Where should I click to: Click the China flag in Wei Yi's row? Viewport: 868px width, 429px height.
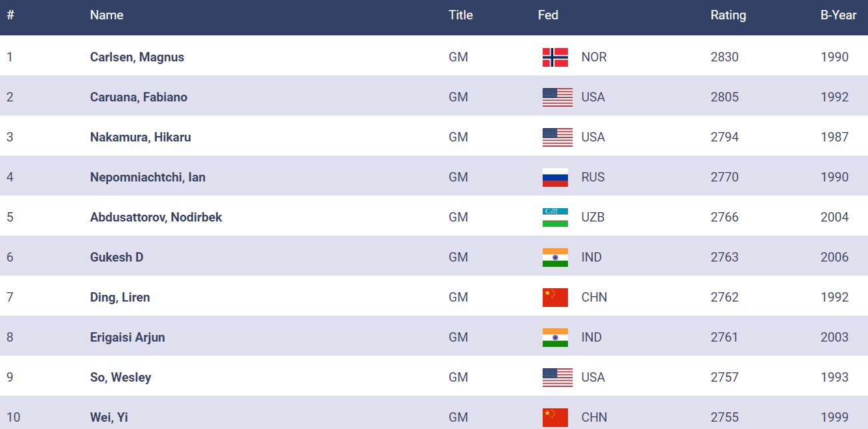click(x=555, y=417)
